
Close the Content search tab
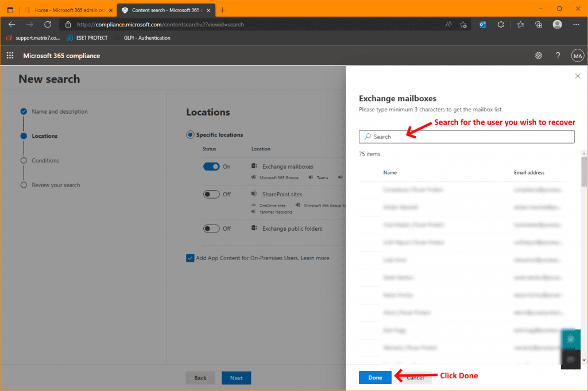208,10
